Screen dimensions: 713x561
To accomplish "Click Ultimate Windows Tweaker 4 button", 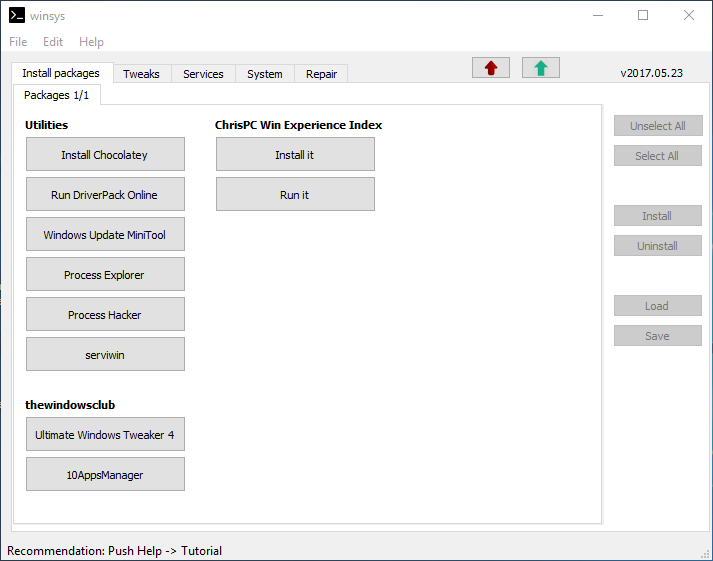I will 105,434.
